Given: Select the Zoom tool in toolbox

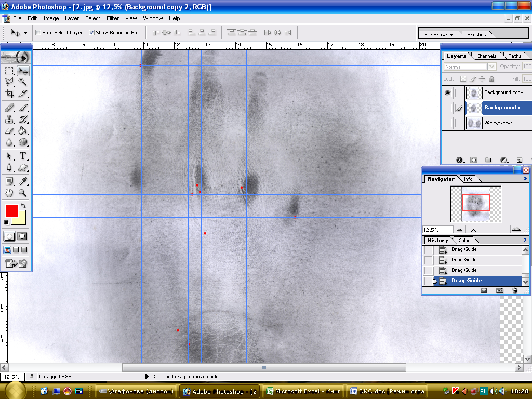Looking at the screenshot, I should click(23, 193).
